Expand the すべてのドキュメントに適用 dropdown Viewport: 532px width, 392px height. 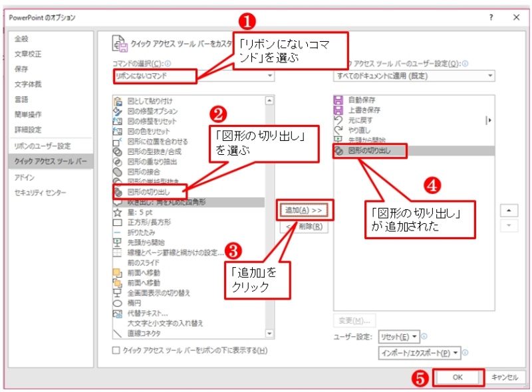tap(414, 76)
